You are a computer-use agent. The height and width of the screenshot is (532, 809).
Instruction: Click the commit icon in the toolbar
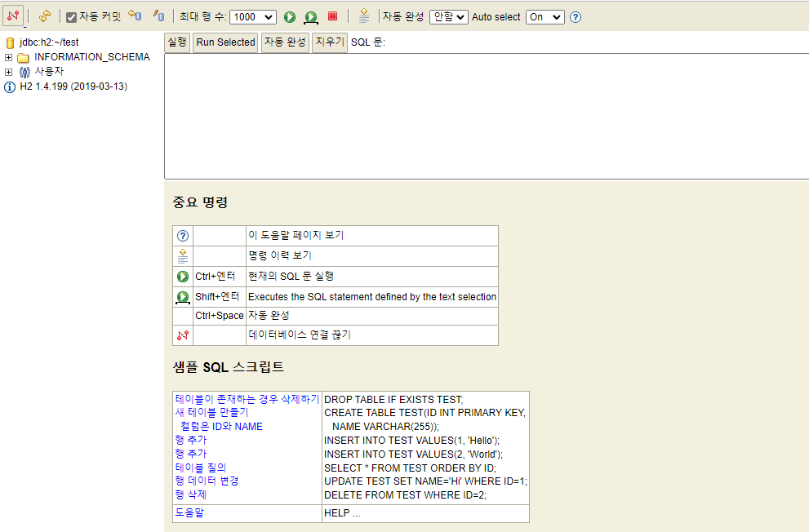(159, 16)
